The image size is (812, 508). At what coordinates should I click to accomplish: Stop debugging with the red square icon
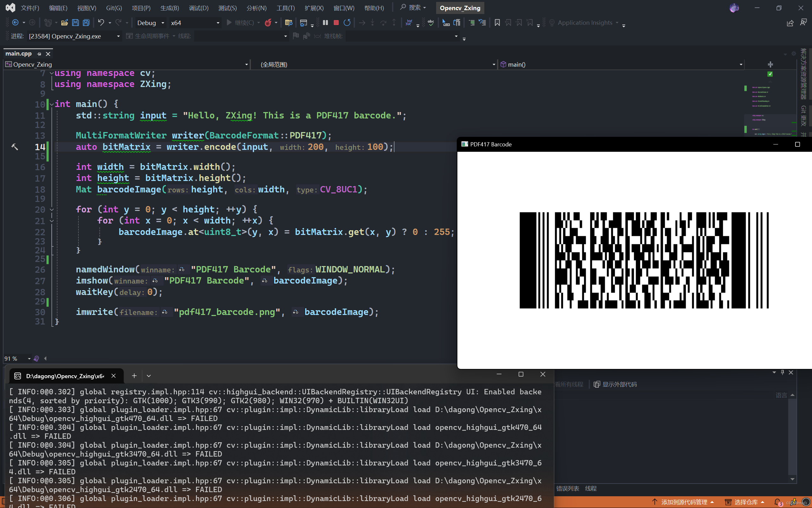tap(336, 23)
